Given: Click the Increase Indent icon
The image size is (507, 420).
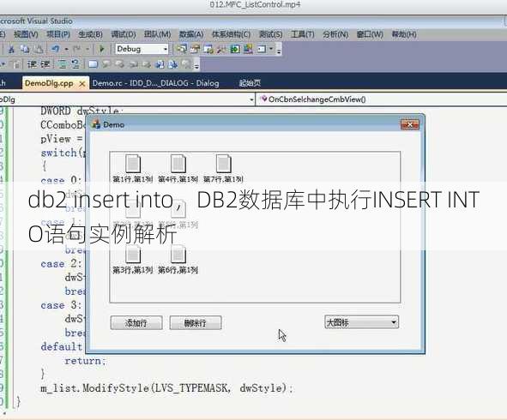Looking at the screenshot, I should click(x=45, y=64).
